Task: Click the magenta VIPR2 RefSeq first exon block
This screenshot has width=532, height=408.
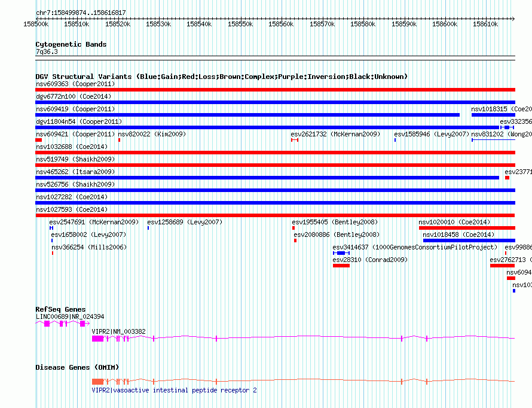Action: point(97,339)
